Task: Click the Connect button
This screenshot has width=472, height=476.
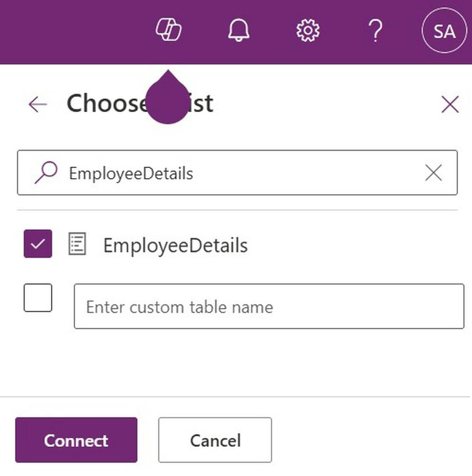Action: [x=76, y=440]
